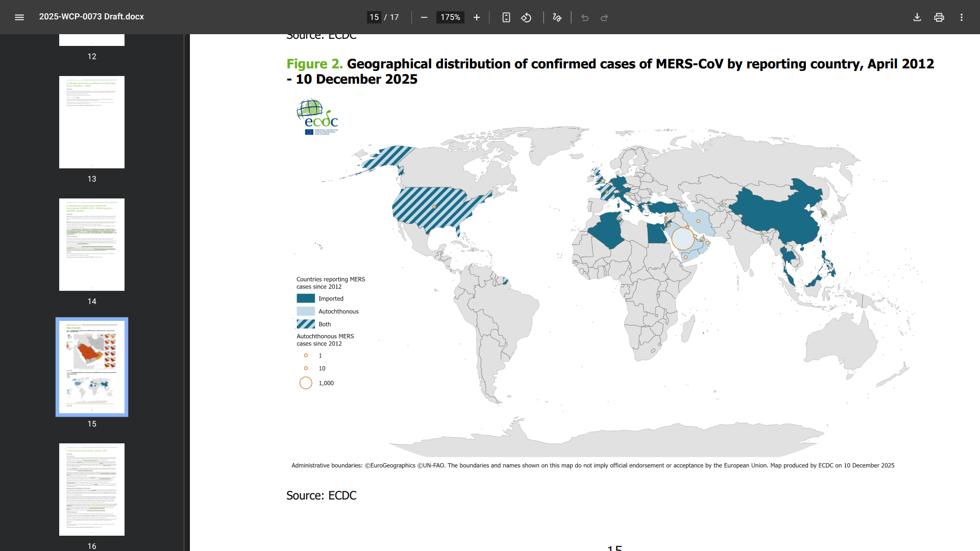Click the redo arrow icon

[x=604, y=18]
